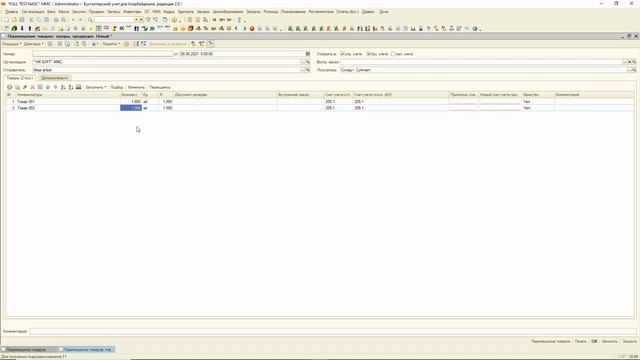Click the red circle icon in second toolbar
The image size is (640, 360).
(x=252, y=29)
